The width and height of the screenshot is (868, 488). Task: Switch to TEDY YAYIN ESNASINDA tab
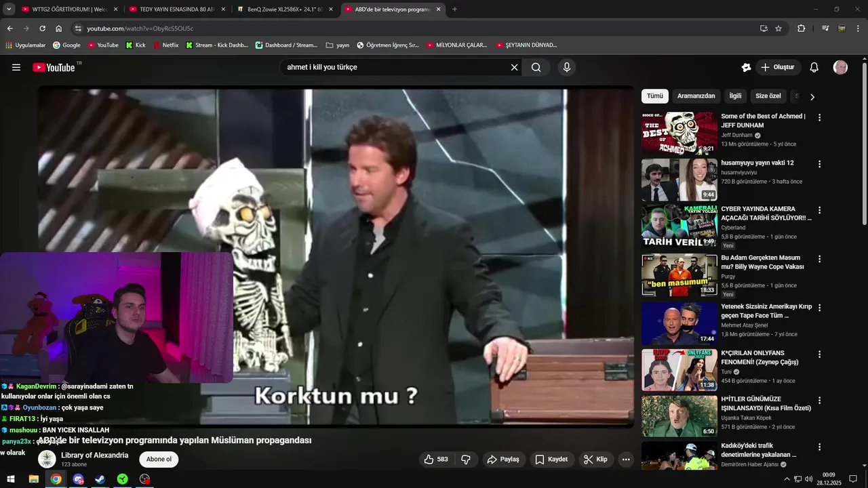(x=176, y=9)
